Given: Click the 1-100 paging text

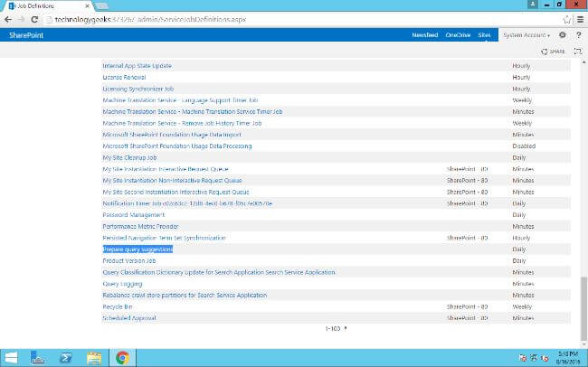Looking at the screenshot, I should tap(332, 328).
